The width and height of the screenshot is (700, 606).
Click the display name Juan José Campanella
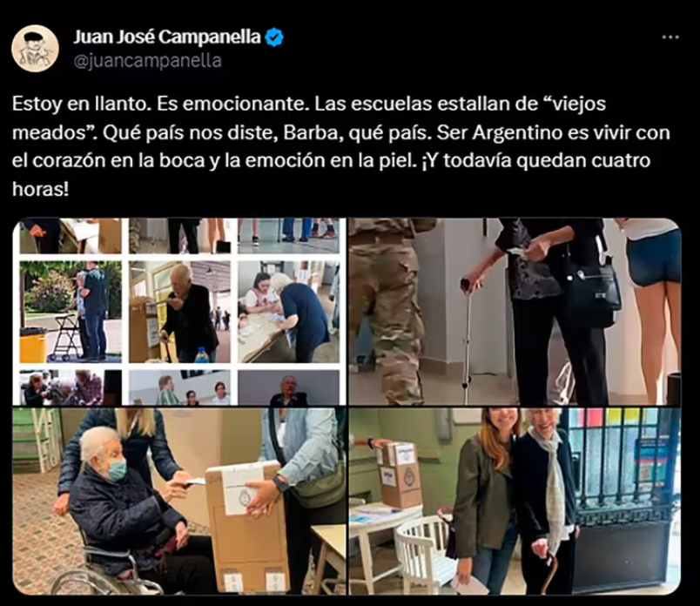click(x=166, y=37)
